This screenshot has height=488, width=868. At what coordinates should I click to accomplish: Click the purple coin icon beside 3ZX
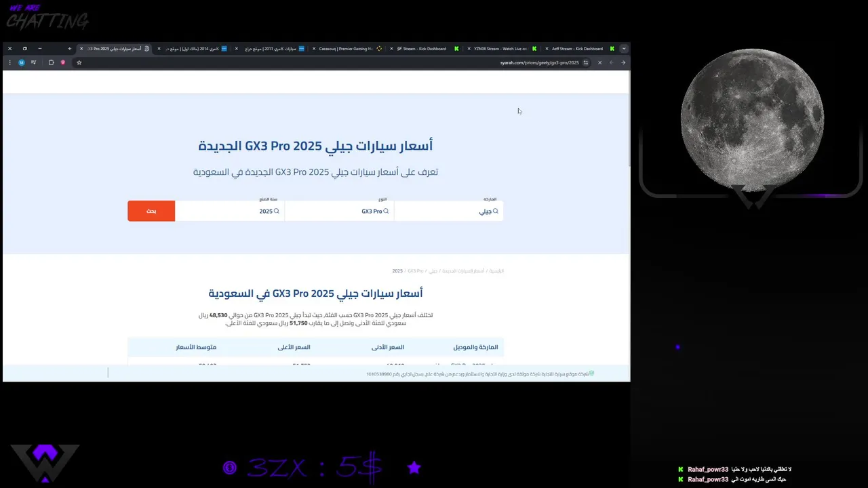230,468
